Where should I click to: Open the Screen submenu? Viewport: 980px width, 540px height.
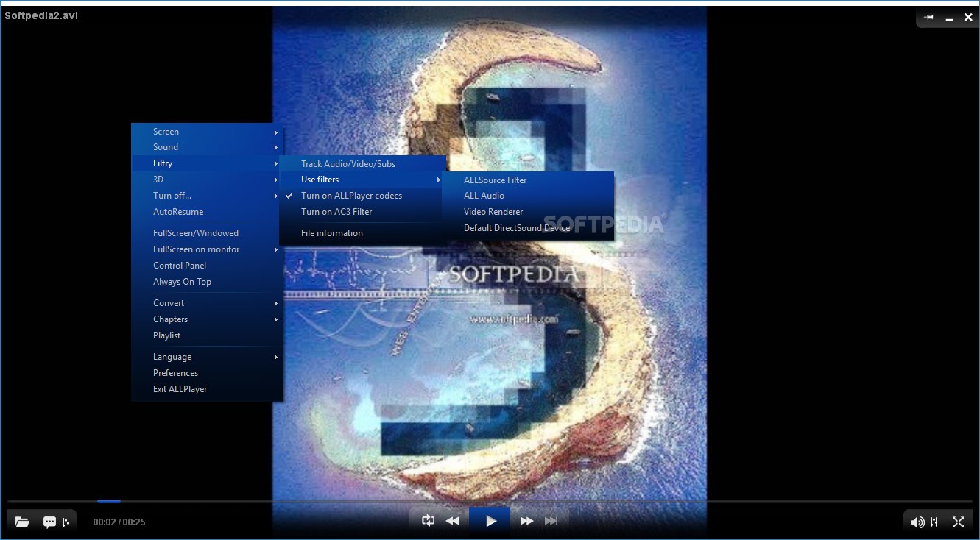[207, 132]
